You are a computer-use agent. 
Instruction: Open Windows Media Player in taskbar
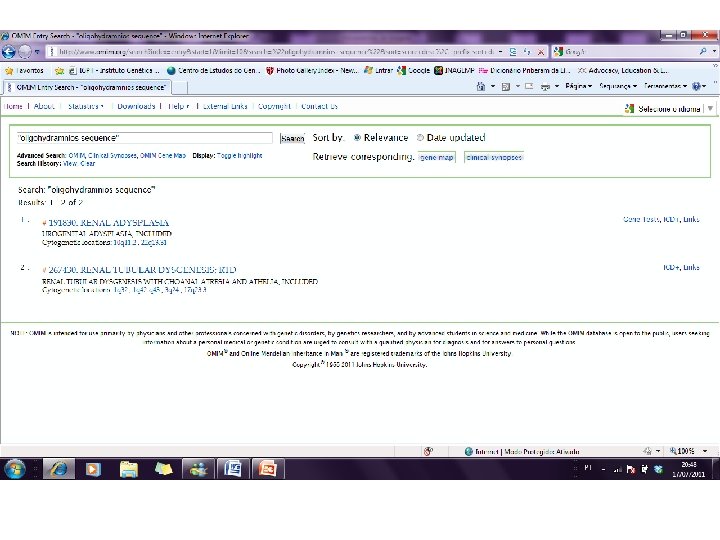(x=93, y=469)
